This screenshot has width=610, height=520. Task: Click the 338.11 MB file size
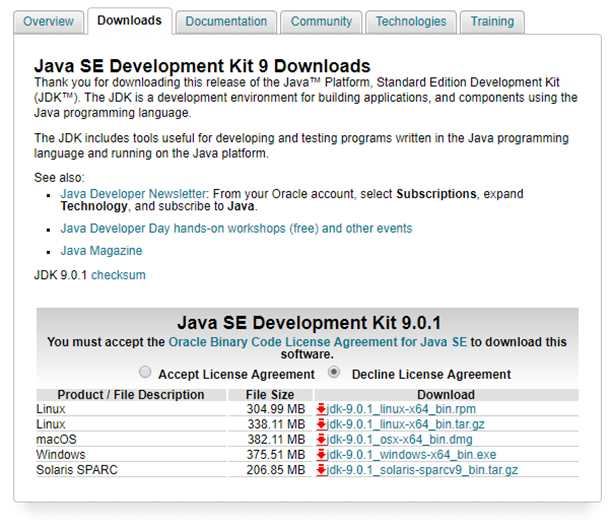[276, 424]
